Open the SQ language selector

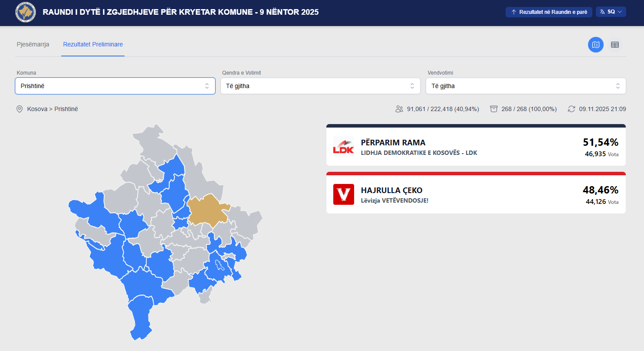611,12
